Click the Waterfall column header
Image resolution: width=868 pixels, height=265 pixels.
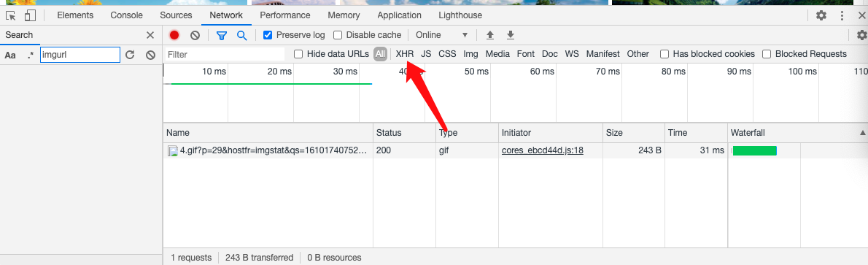tap(797, 133)
